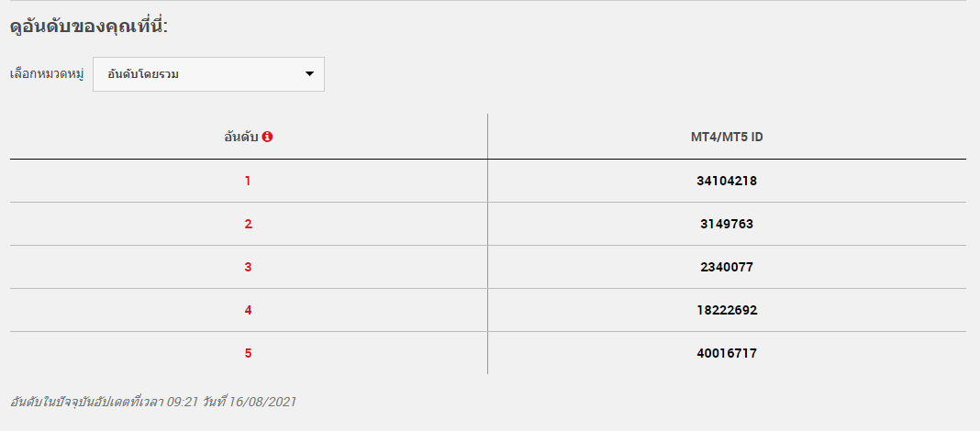Screen dimensions: 980x431
Task: Select rank number 1 in the table
Action: coord(248,182)
